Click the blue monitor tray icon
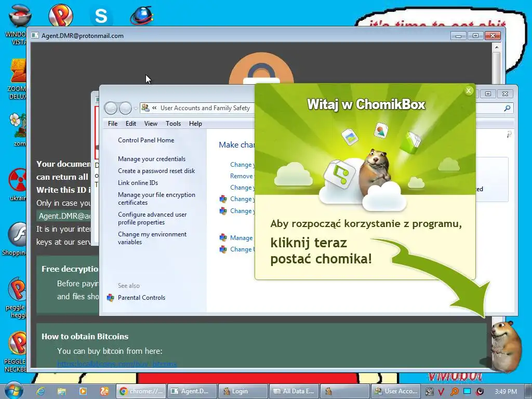532x399 pixels. [x=467, y=391]
